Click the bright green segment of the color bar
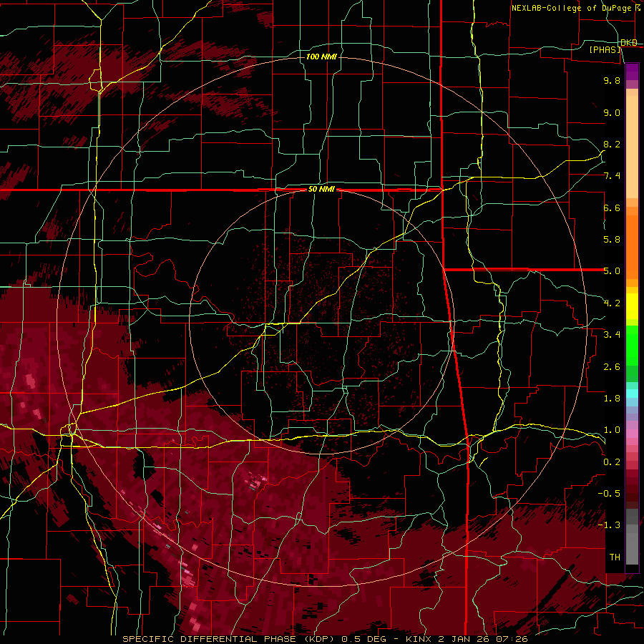 tap(632, 346)
